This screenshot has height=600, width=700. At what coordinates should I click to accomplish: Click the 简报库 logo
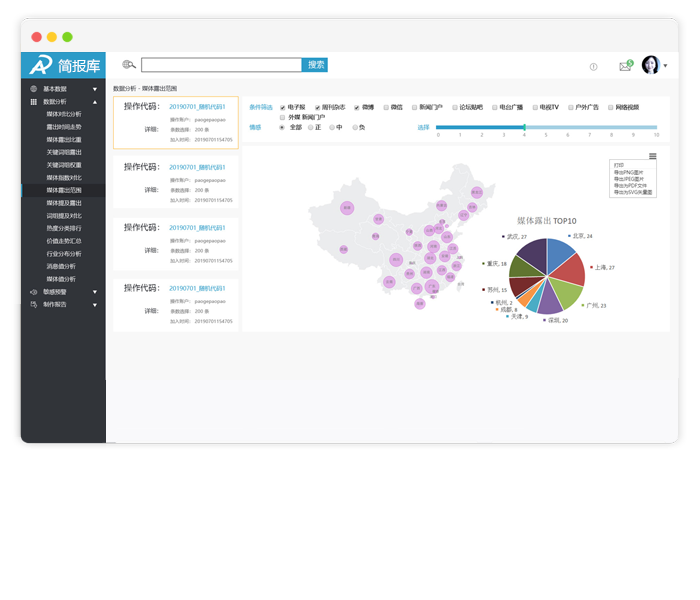(63, 66)
